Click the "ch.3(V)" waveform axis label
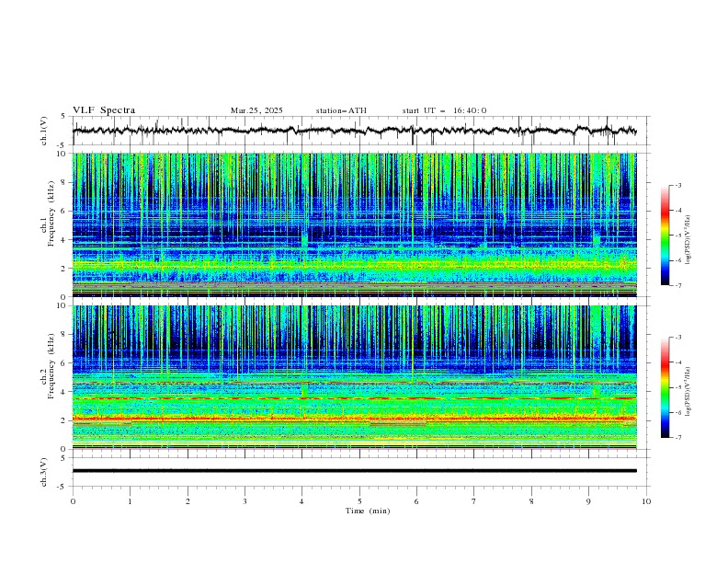The width and height of the screenshot is (728, 563). point(44,472)
